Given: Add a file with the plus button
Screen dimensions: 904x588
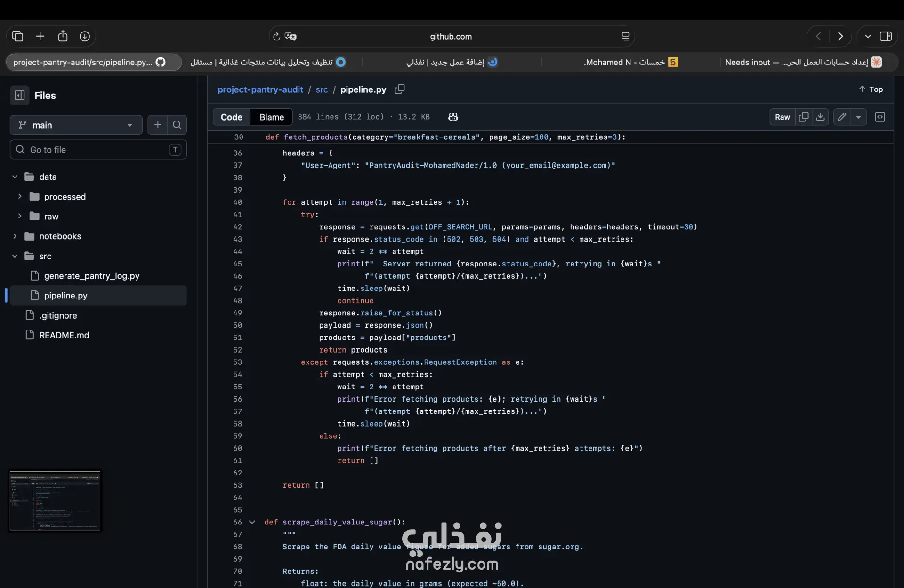Looking at the screenshot, I should 158,125.
